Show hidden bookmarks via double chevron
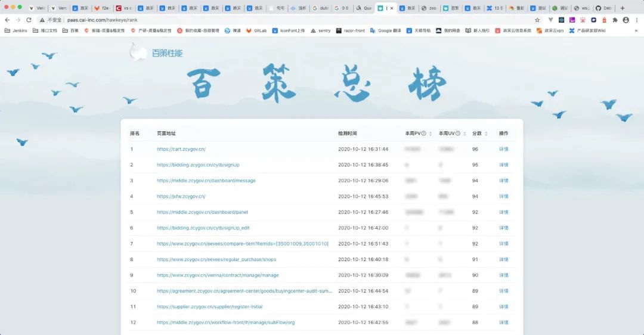 pyautogui.click(x=636, y=30)
